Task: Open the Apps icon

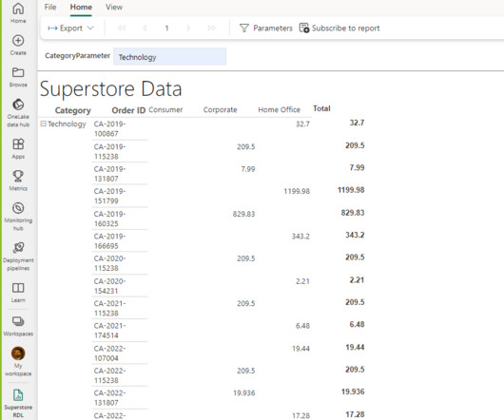Action: (x=18, y=143)
